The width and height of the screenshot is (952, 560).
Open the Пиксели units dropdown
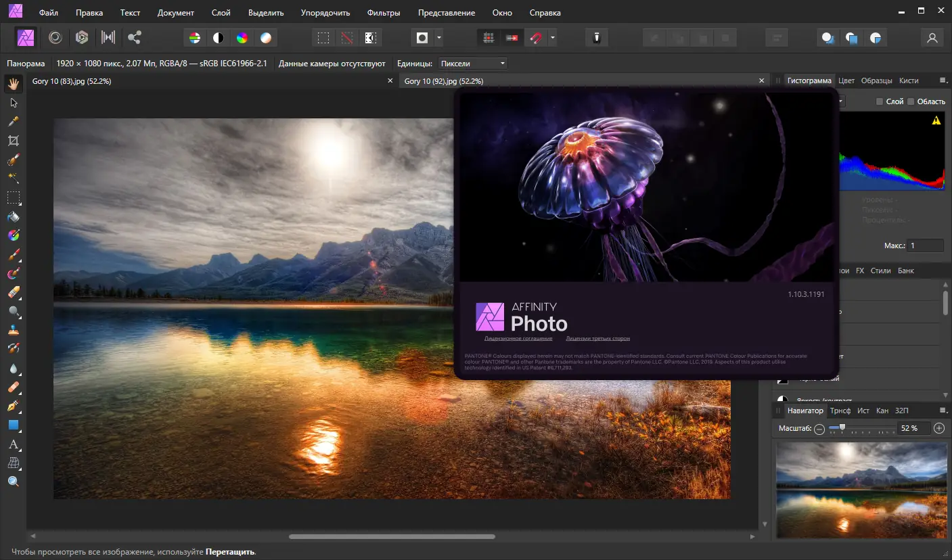[x=472, y=63]
